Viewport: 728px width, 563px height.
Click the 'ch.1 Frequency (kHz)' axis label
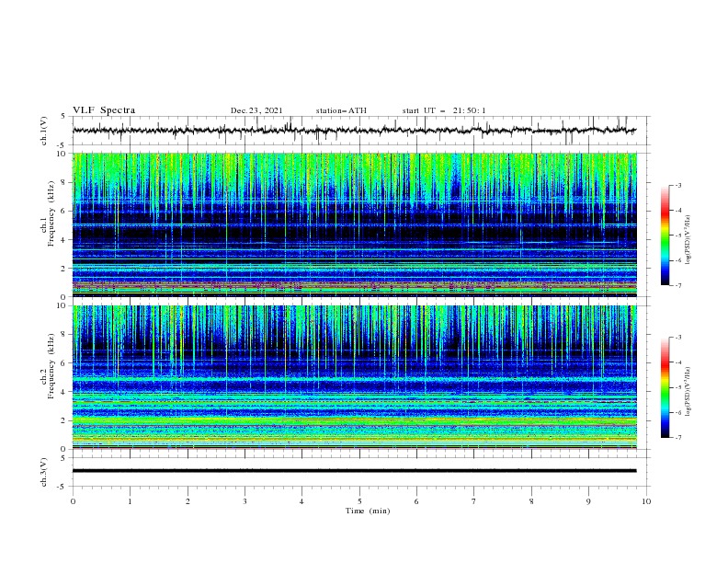[x=48, y=213]
